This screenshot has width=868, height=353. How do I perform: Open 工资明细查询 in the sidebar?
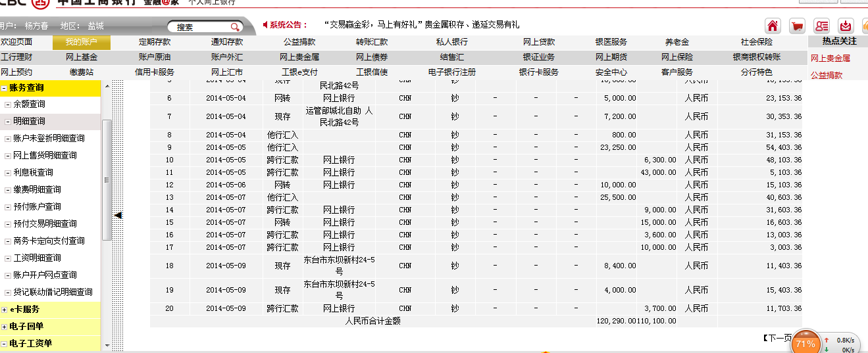click(x=37, y=258)
